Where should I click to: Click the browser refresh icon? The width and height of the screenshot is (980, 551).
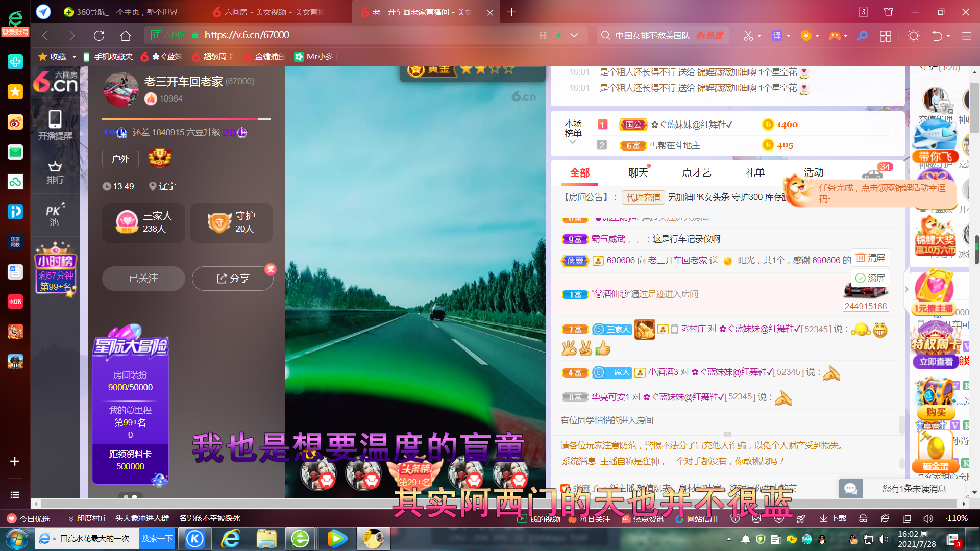[99, 36]
